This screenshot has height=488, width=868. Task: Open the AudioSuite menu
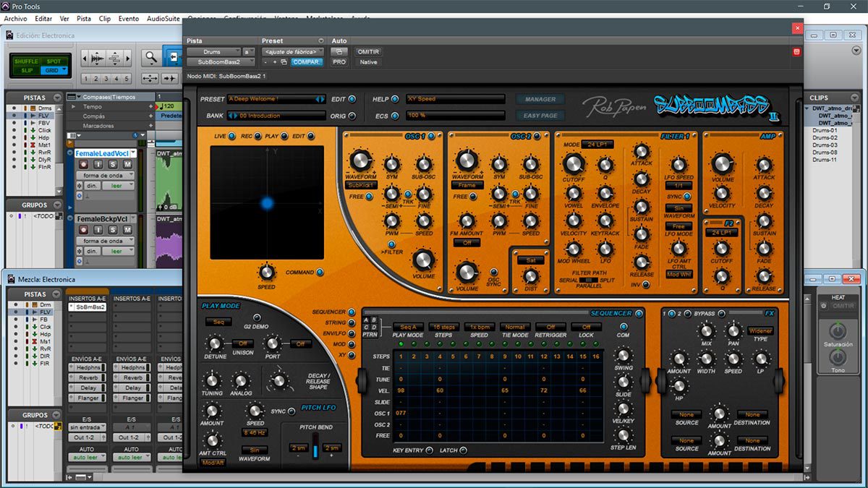163,18
